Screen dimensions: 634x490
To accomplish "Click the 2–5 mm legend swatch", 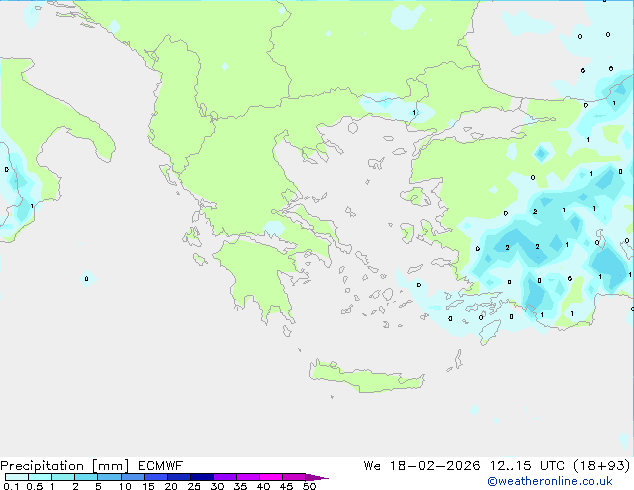I will point(86,477).
